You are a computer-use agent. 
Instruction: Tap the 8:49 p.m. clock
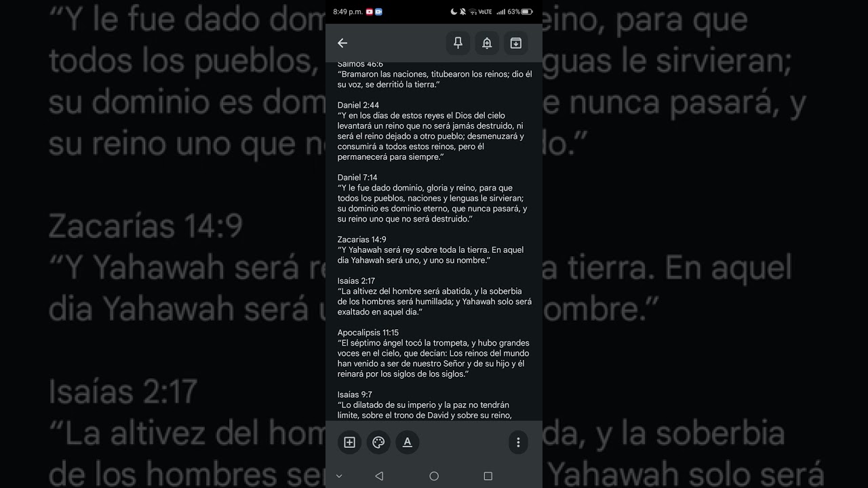pos(348,12)
